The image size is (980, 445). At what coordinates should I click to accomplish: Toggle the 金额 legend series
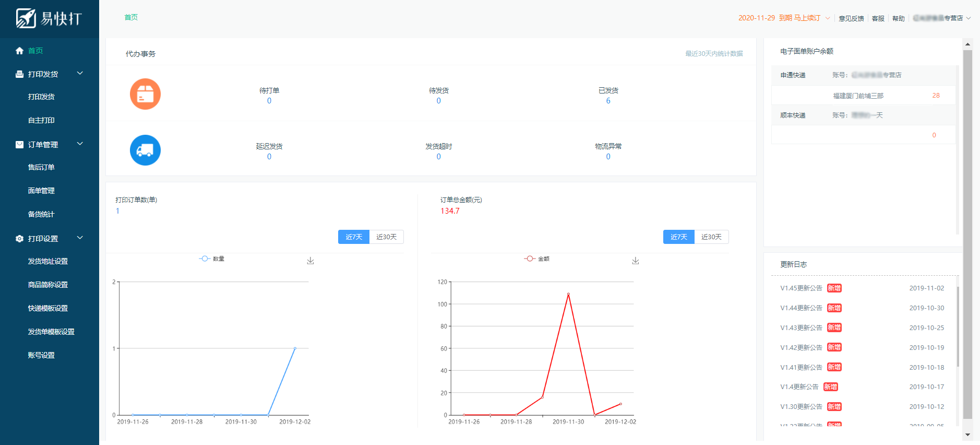click(x=537, y=259)
